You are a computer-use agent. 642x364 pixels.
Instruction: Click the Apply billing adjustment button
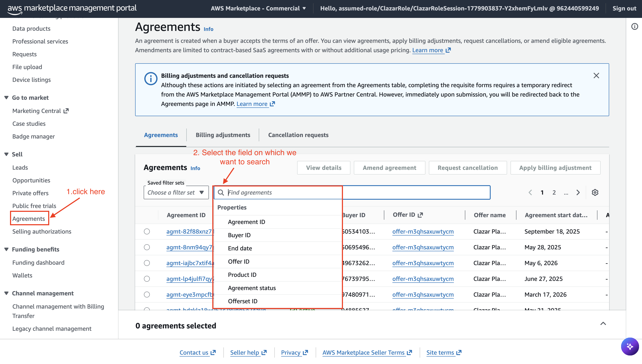click(555, 168)
